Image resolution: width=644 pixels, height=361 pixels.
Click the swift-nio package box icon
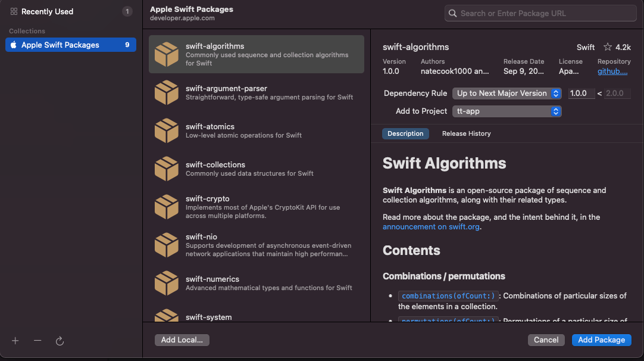coord(166,245)
